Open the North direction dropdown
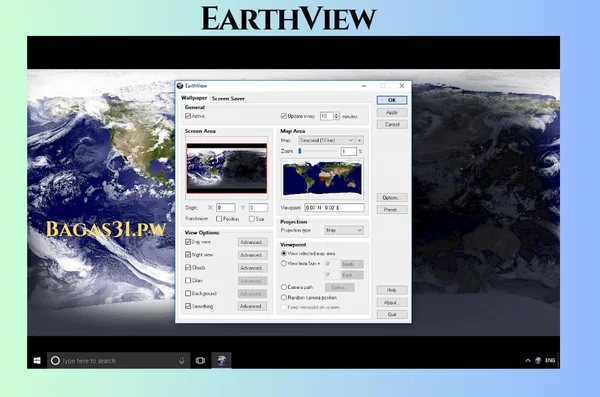The image size is (600, 397). pyautogui.click(x=352, y=264)
